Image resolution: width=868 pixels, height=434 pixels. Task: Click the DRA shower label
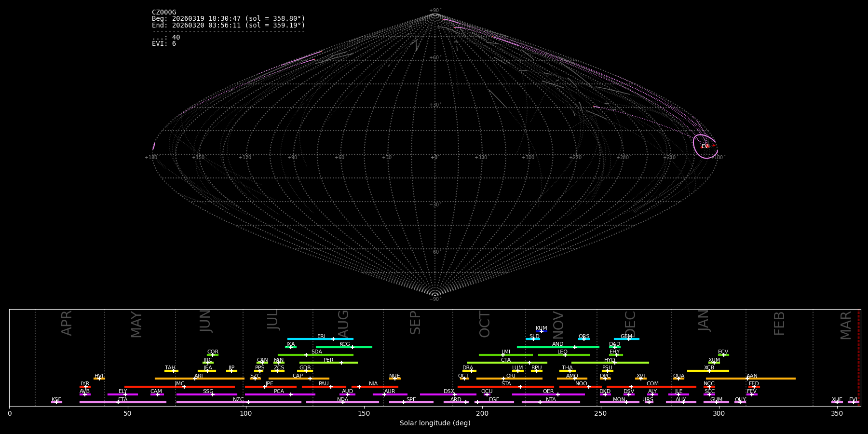pos(468,368)
